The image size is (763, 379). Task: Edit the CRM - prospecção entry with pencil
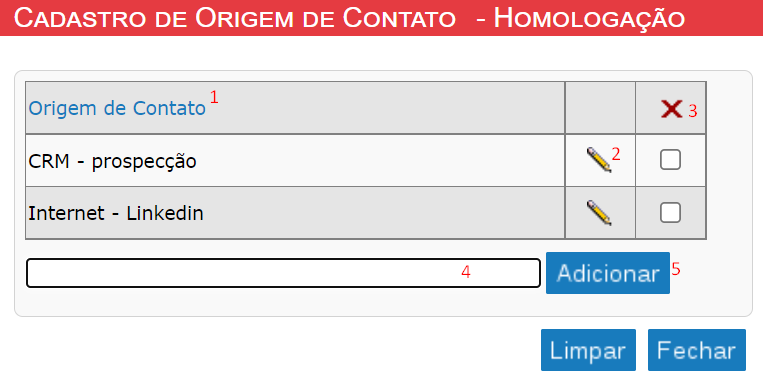[x=599, y=160]
